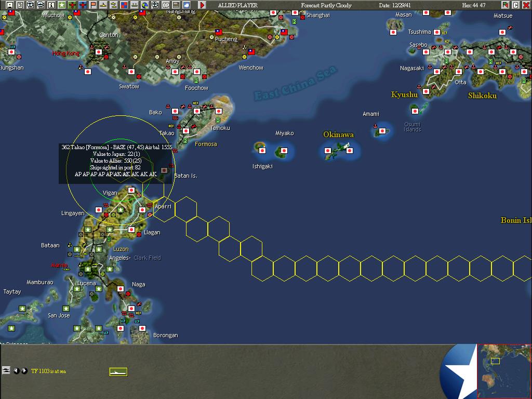Viewport: 532px width, 399px height.
Task: Click the Kyushu map label
Action: 404,95
